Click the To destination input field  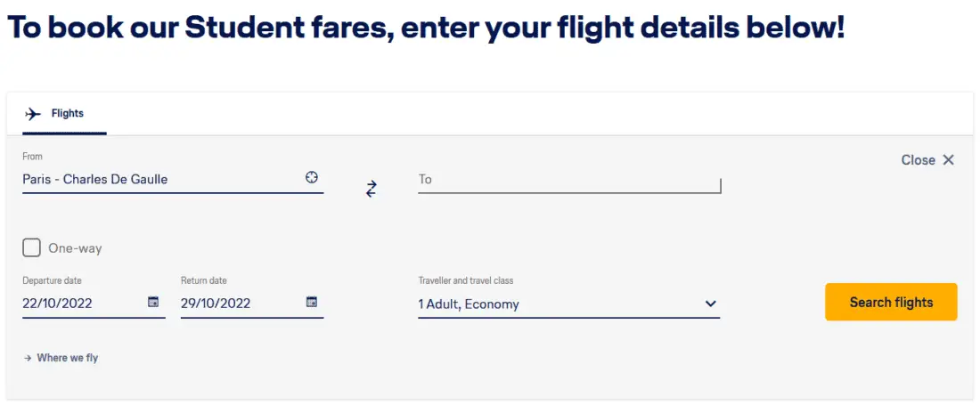tap(568, 180)
